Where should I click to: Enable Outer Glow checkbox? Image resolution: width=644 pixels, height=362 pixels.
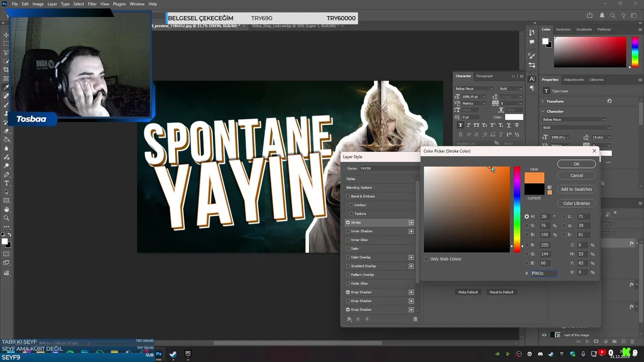[x=348, y=284]
